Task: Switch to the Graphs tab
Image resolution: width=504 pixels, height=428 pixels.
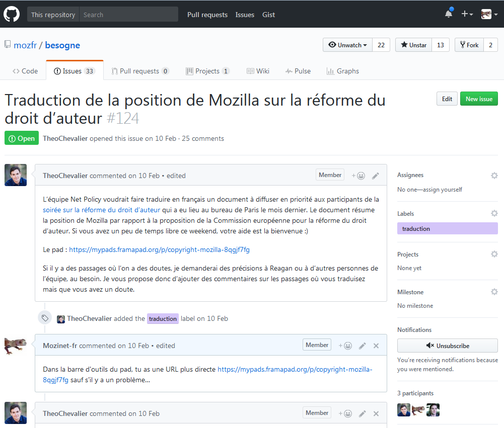Action: [x=343, y=71]
